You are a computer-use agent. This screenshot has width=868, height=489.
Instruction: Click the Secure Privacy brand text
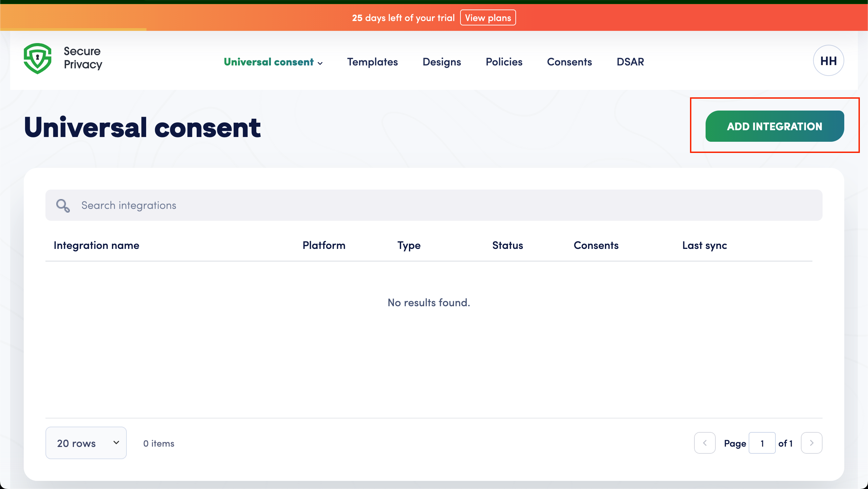[83, 58]
